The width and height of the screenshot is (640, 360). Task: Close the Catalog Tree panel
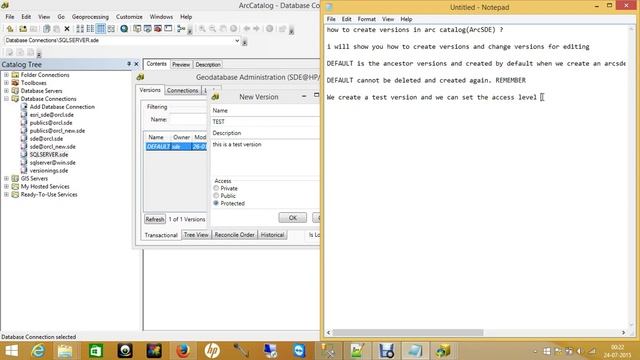[137, 64]
